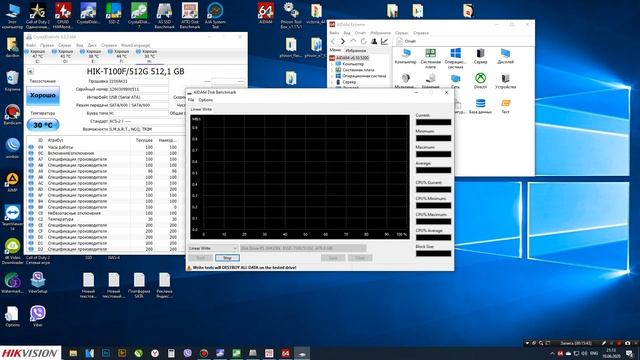The width and height of the screenshot is (640, 360).
Task: Click the Viber icon in the taskbar
Action: [187, 353]
